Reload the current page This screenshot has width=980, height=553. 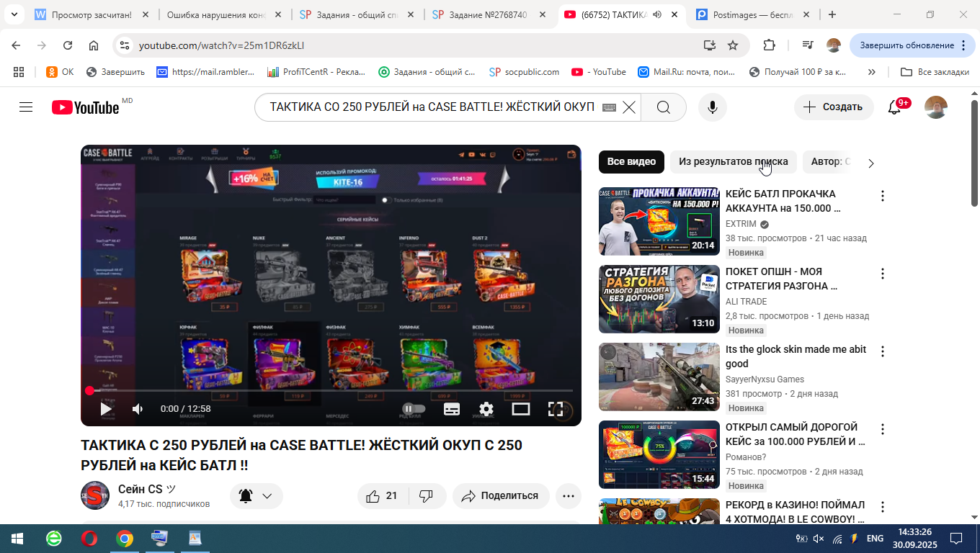68,45
